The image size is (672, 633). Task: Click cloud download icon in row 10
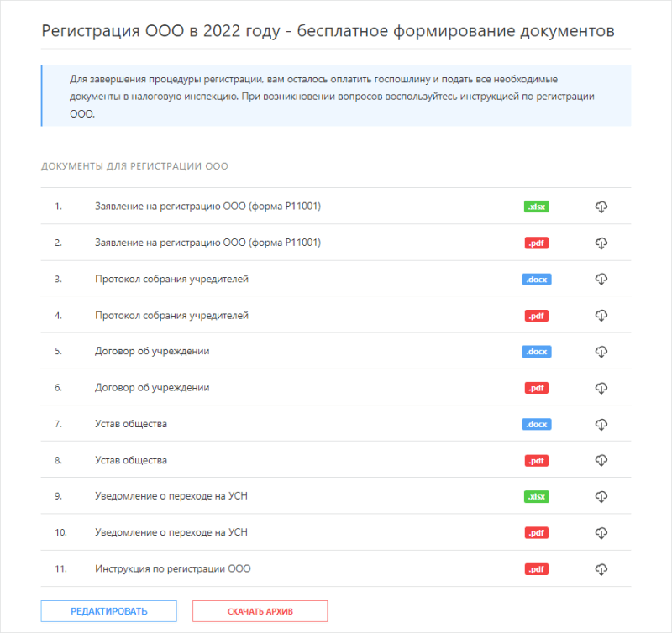point(601,533)
